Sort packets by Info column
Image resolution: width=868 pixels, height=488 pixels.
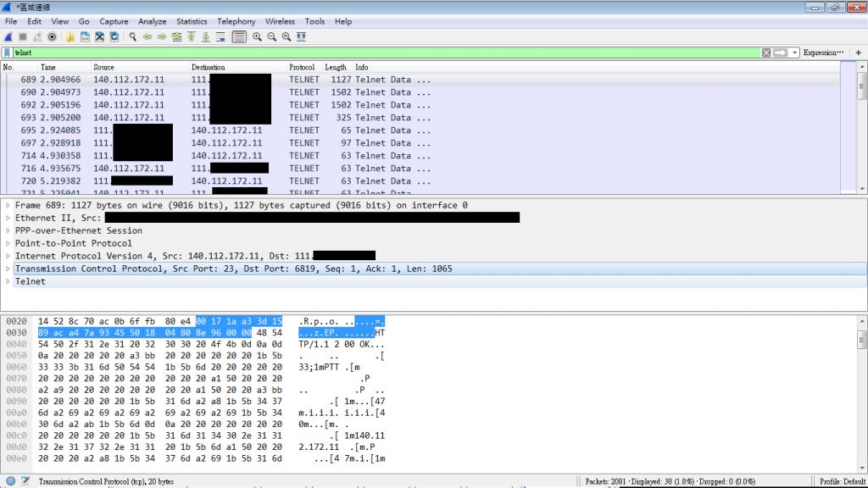596,68
